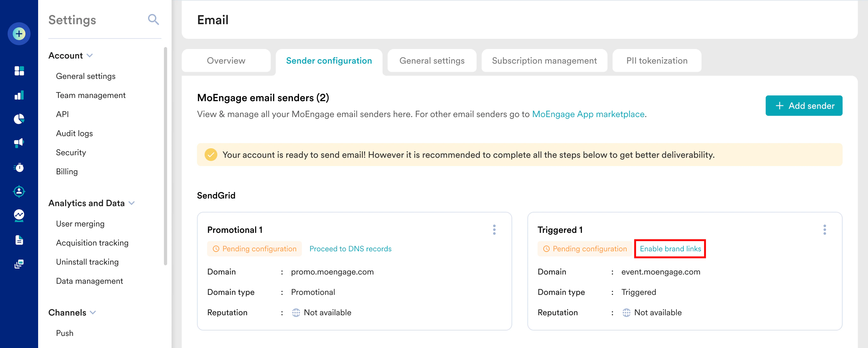Screen dimensions: 868x348
Task: Open Team management in settings menu
Action: [x=91, y=95]
